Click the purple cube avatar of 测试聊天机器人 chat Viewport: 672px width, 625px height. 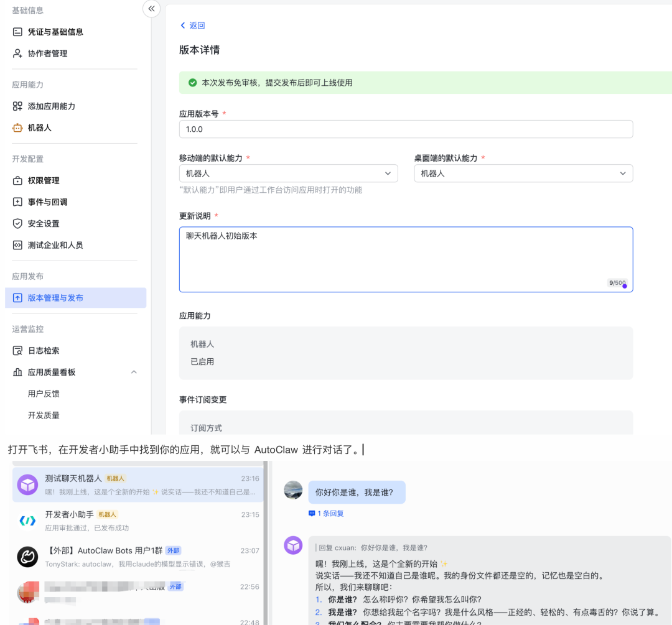coord(28,484)
